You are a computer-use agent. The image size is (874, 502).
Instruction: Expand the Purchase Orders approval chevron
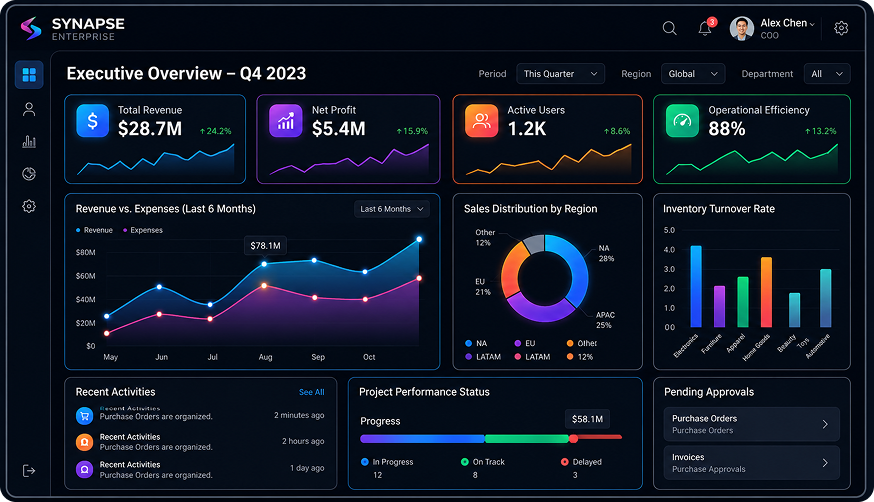[x=825, y=424]
